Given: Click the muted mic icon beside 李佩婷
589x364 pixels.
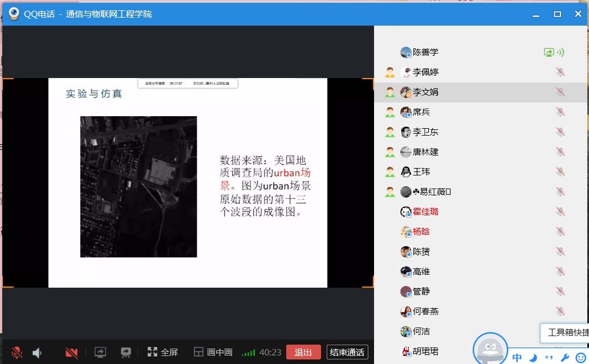Looking at the screenshot, I should 560,72.
